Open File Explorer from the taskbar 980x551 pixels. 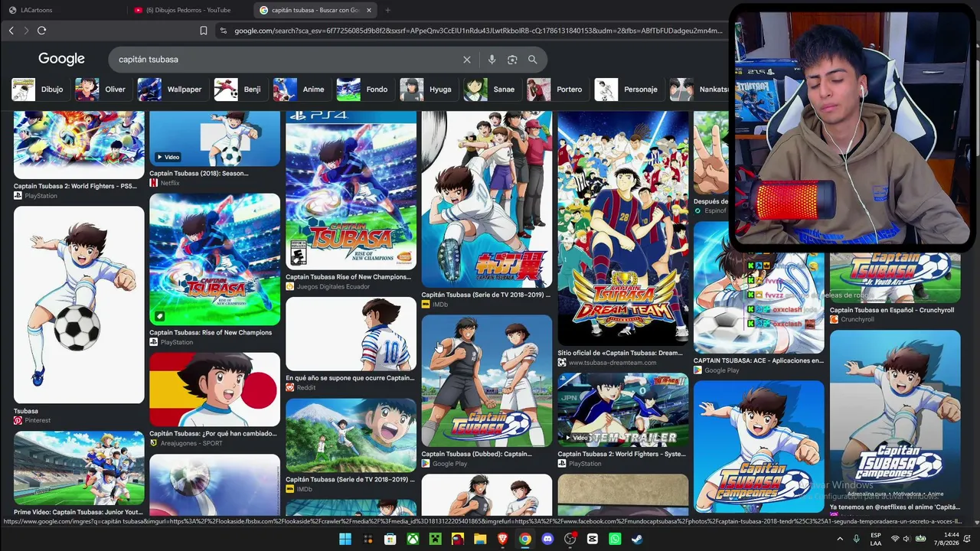(480, 539)
